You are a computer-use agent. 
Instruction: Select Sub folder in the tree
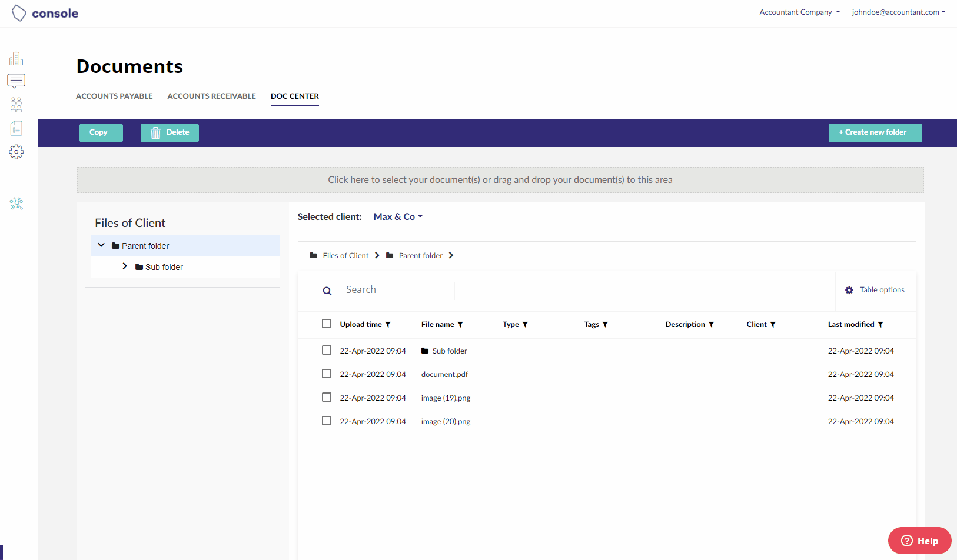click(x=185, y=267)
